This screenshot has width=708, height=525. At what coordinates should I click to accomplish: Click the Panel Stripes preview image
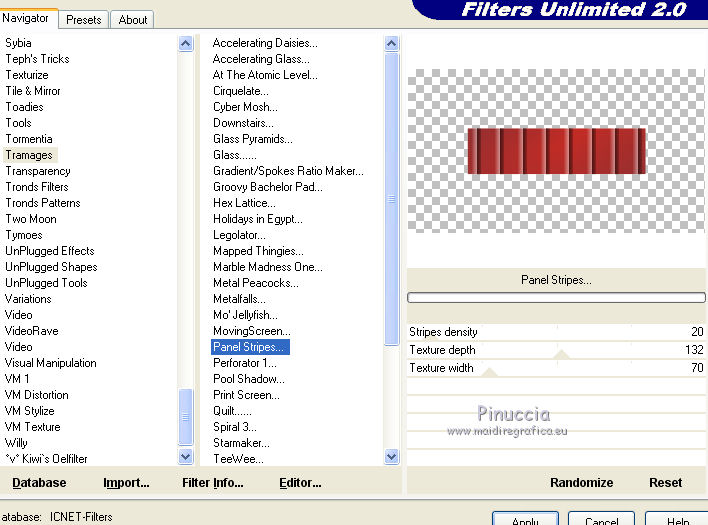tap(556, 151)
